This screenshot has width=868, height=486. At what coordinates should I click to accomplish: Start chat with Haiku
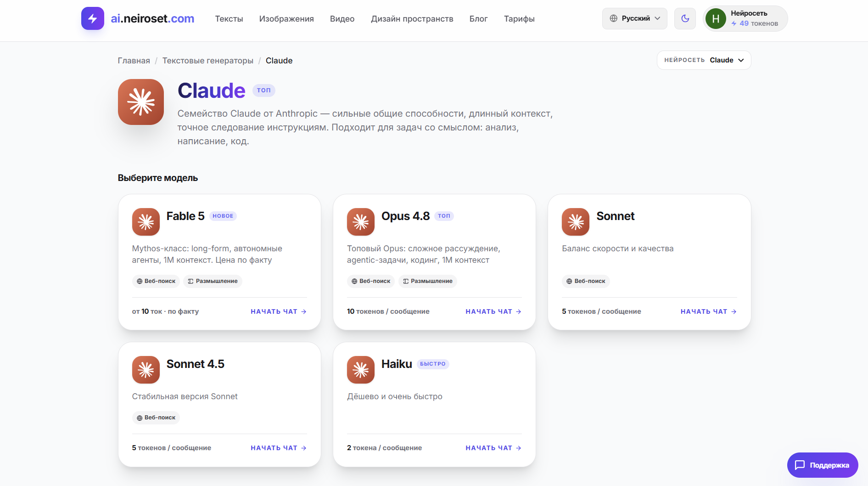pos(493,448)
